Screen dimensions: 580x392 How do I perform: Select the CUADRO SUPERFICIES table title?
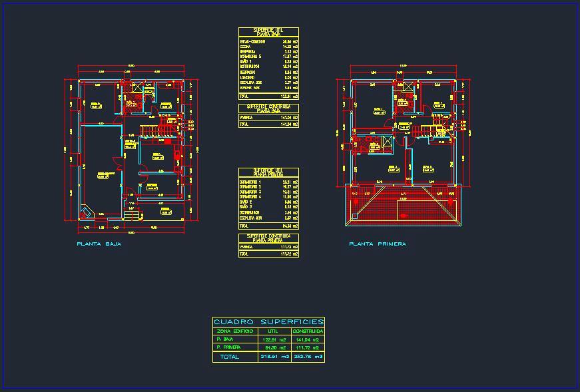coord(268,322)
